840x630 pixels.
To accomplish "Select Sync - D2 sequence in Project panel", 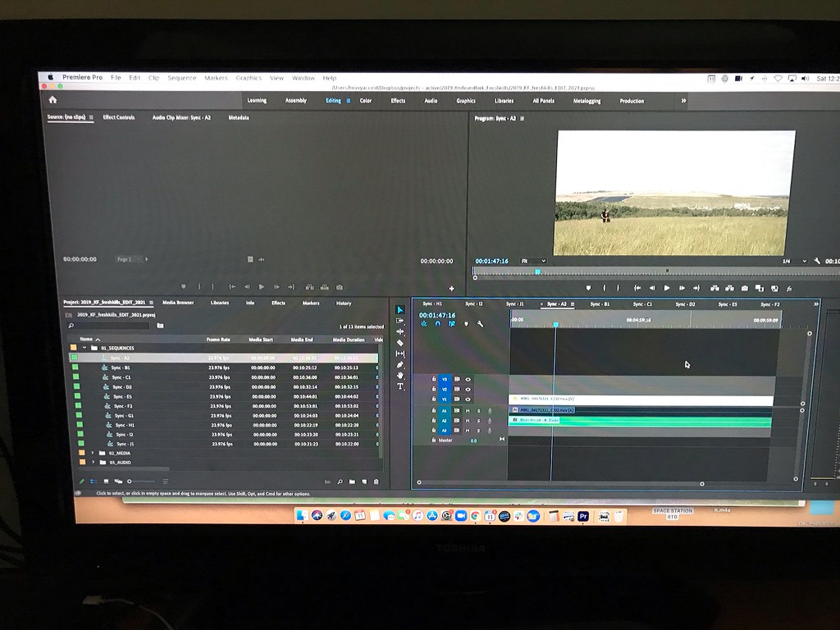I will pos(121,387).
